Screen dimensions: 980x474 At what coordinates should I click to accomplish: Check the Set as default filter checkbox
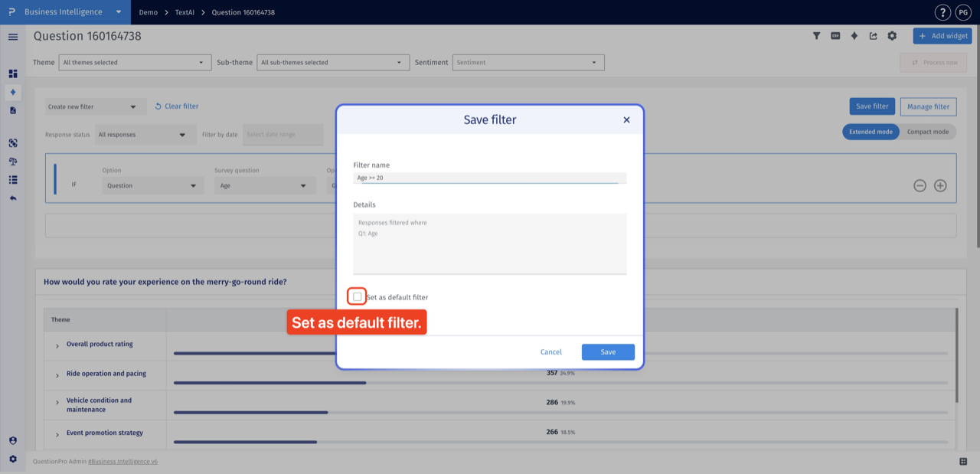[x=358, y=296]
